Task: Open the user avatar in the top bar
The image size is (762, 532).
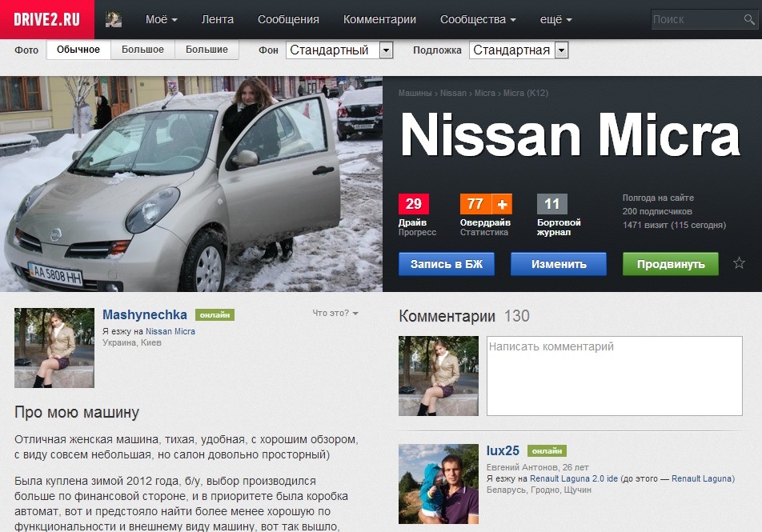Action: click(x=114, y=19)
